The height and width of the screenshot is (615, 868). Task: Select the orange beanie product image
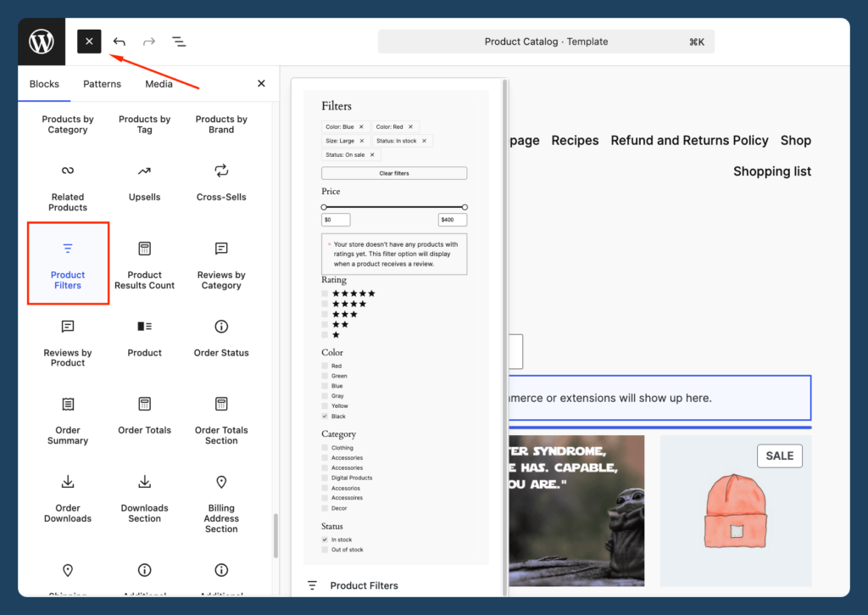(736, 511)
